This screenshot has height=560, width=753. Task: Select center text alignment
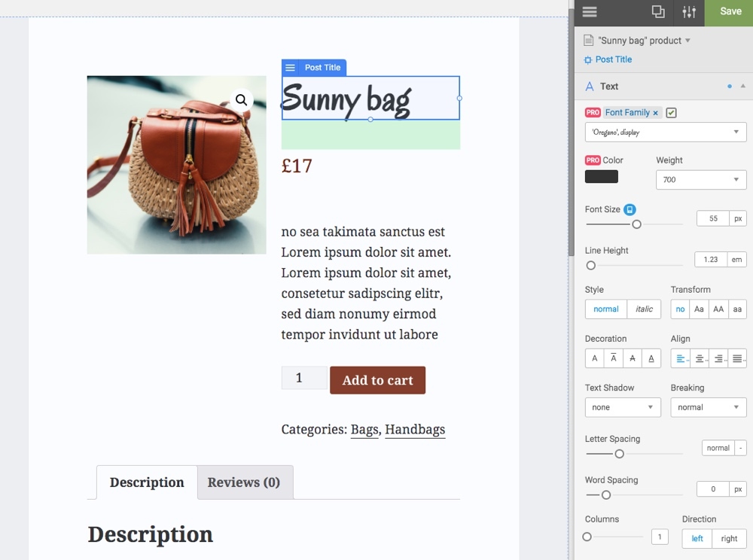[x=700, y=358]
